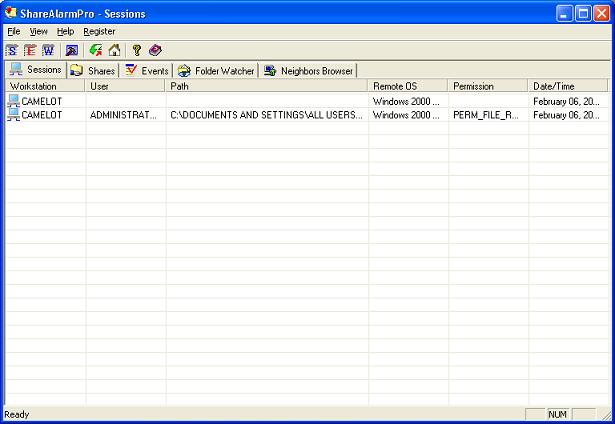The height and width of the screenshot is (424, 615).
Task: Open the View menu
Action: (38, 31)
